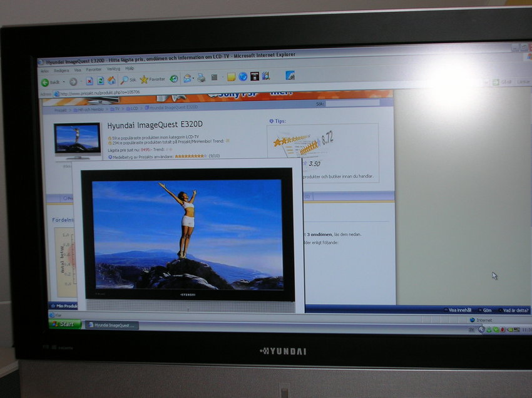532x398 pixels.
Task: Open the Hjälp menu
Action: pos(130,69)
